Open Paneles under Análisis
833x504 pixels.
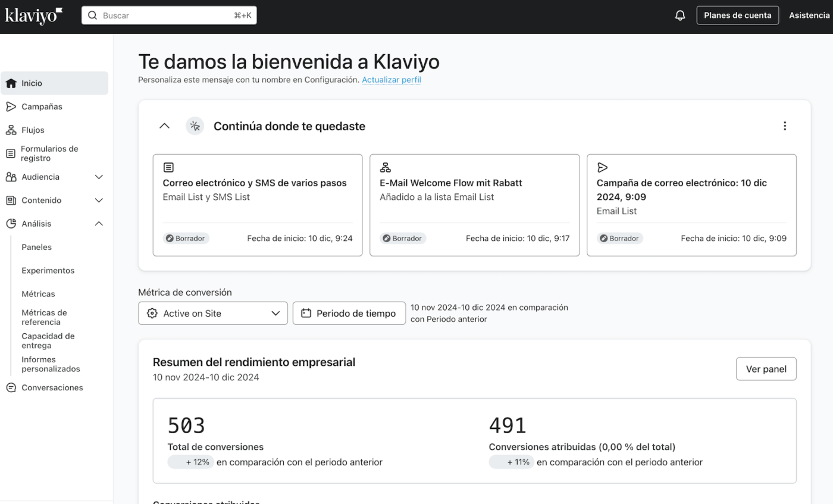coord(36,247)
